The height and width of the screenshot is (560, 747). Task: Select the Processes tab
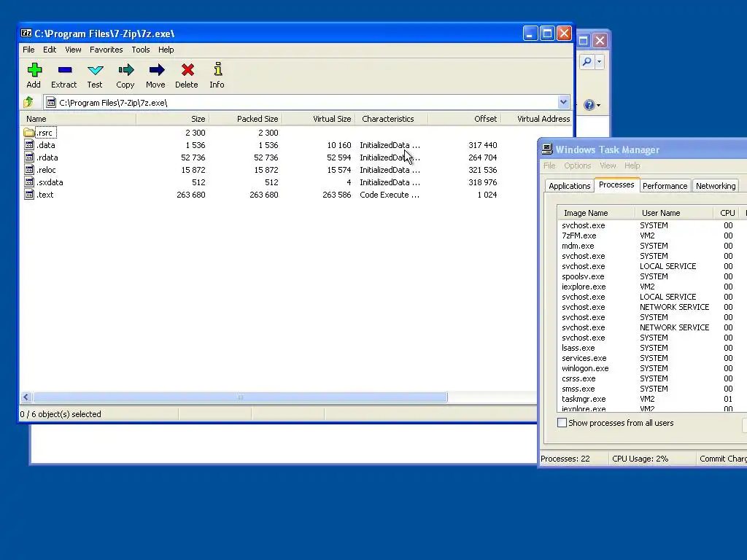point(616,184)
